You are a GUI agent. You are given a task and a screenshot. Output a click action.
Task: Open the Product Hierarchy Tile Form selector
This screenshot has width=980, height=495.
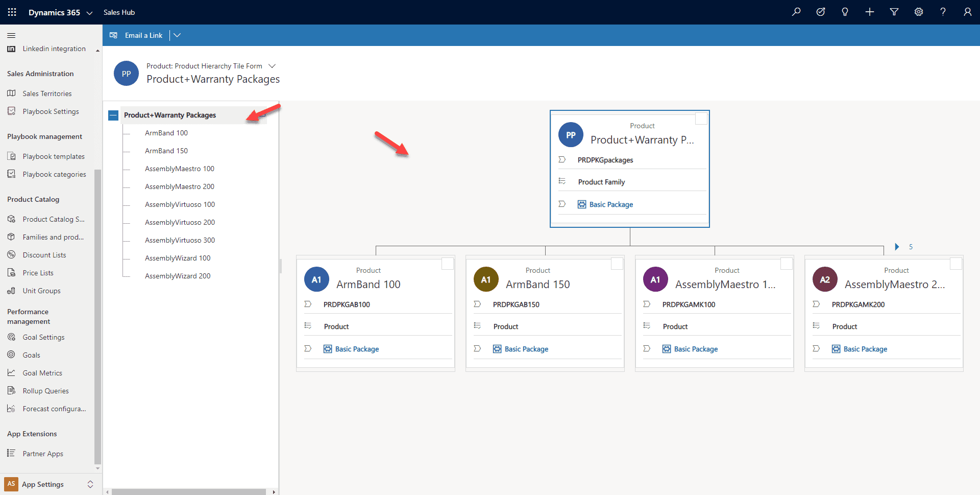point(273,66)
